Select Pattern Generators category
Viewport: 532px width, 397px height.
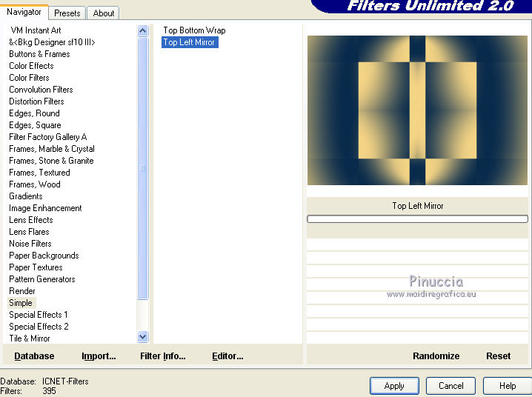click(42, 280)
